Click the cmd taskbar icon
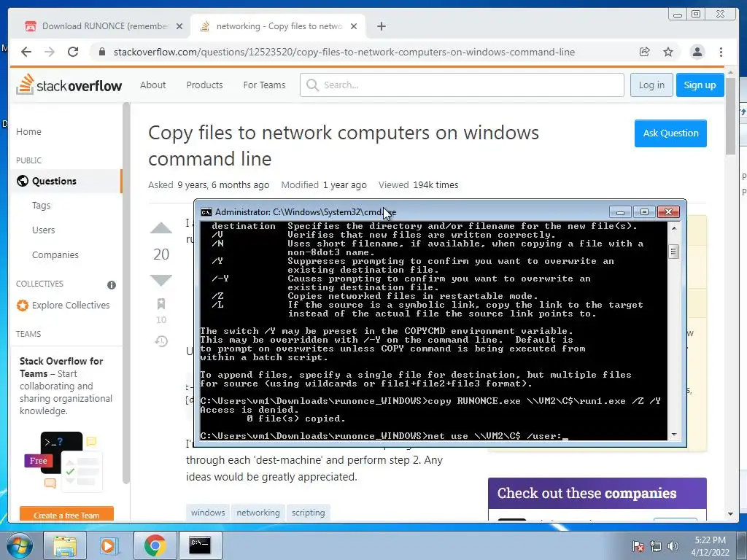The height and width of the screenshot is (560, 747). coord(200,545)
